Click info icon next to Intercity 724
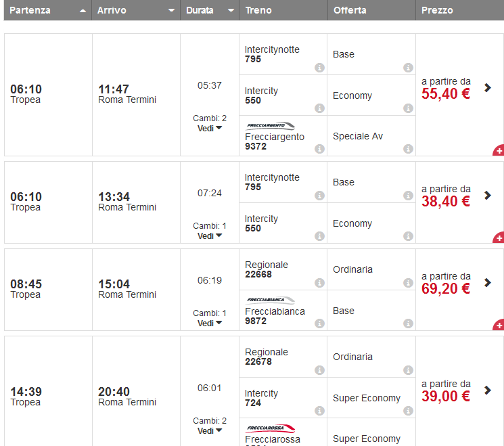 [x=320, y=411]
